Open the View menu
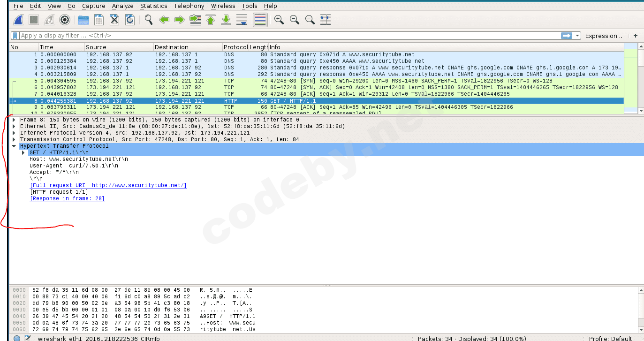Viewport: 644px width, 341px height. pyautogui.click(x=54, y=6)
